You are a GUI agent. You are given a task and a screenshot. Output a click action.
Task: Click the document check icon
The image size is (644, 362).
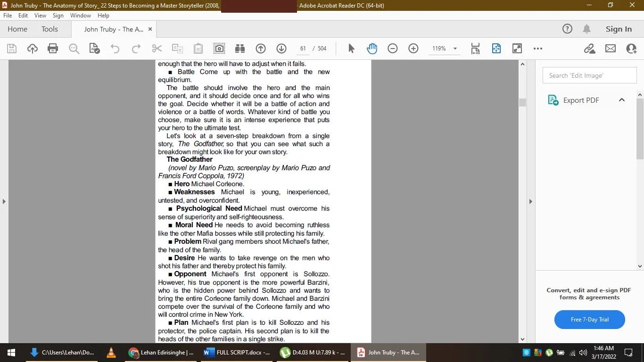(94, 49)
